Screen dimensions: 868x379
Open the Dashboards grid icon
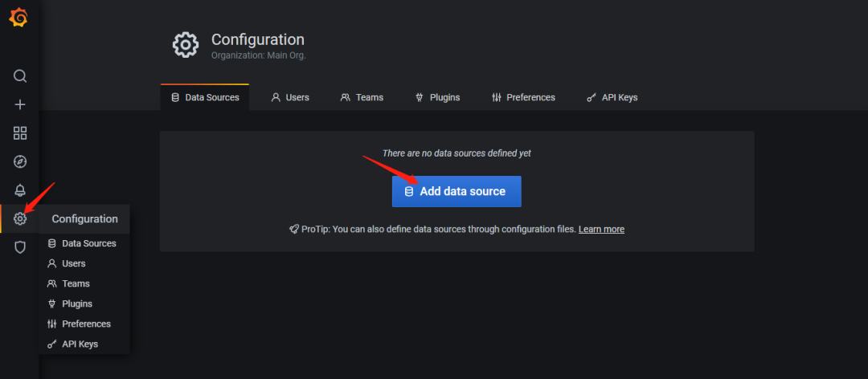(20, 133)
